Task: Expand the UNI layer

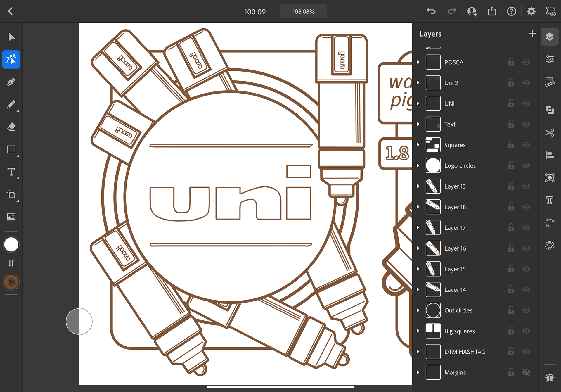Action: (418, 103)
